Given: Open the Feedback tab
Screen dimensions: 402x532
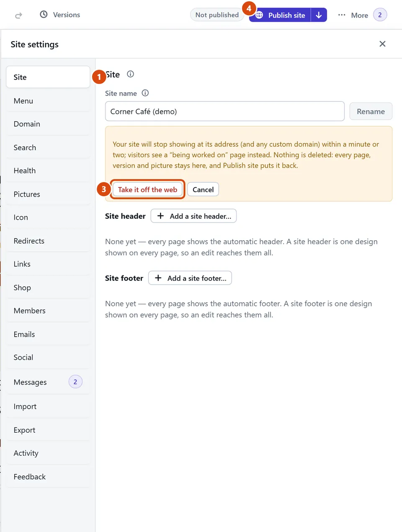Looking at the screenshot, I should coord(48,477).
